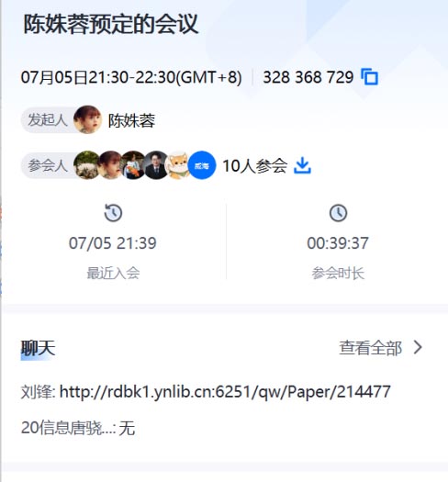Click the third participant avatar
This screenshot has width=448, height=482.
(x=133, y=165)
